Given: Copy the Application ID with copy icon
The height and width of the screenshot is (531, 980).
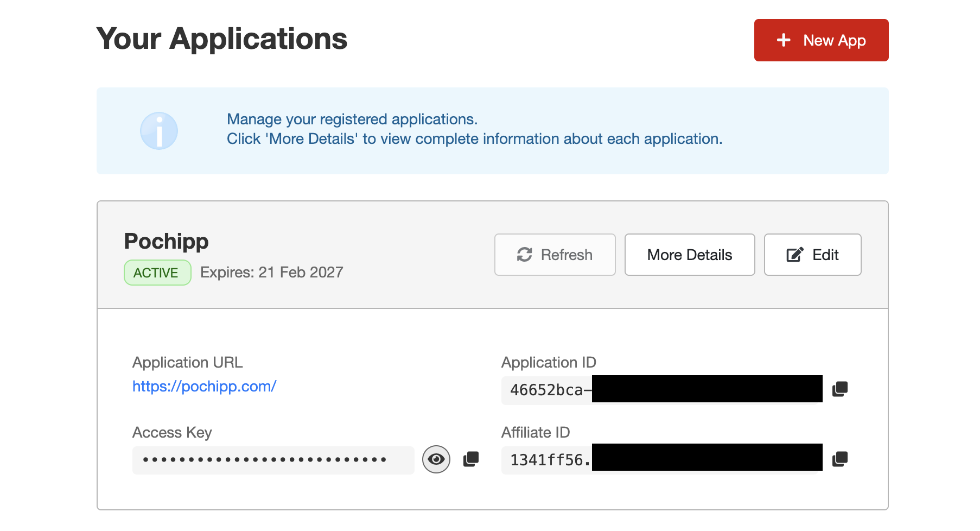Looking at the screenshot, I should tap(840, 389).
